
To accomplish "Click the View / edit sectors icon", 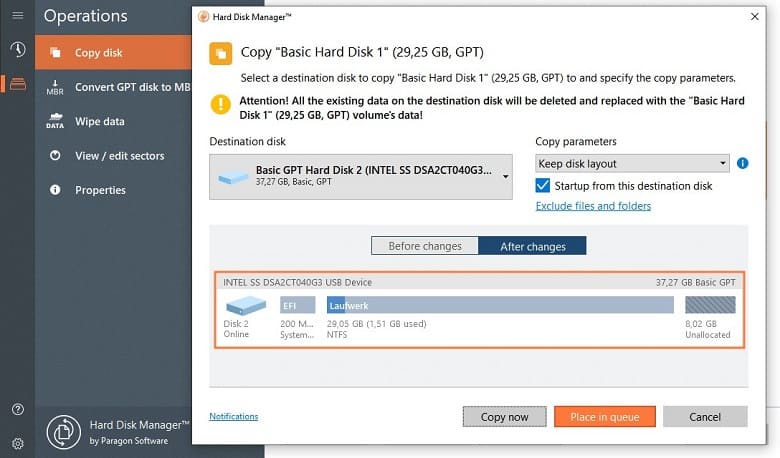I will pos(55,156).
